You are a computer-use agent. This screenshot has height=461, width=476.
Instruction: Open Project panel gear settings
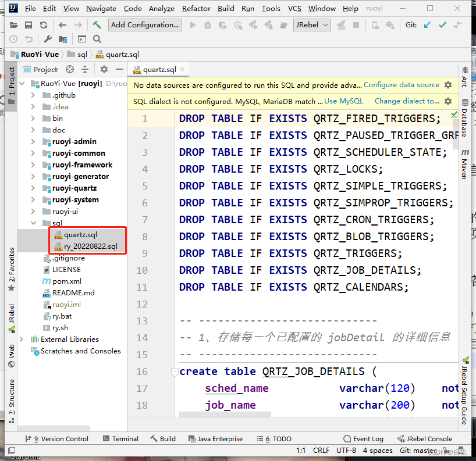[x=104, y=69]
